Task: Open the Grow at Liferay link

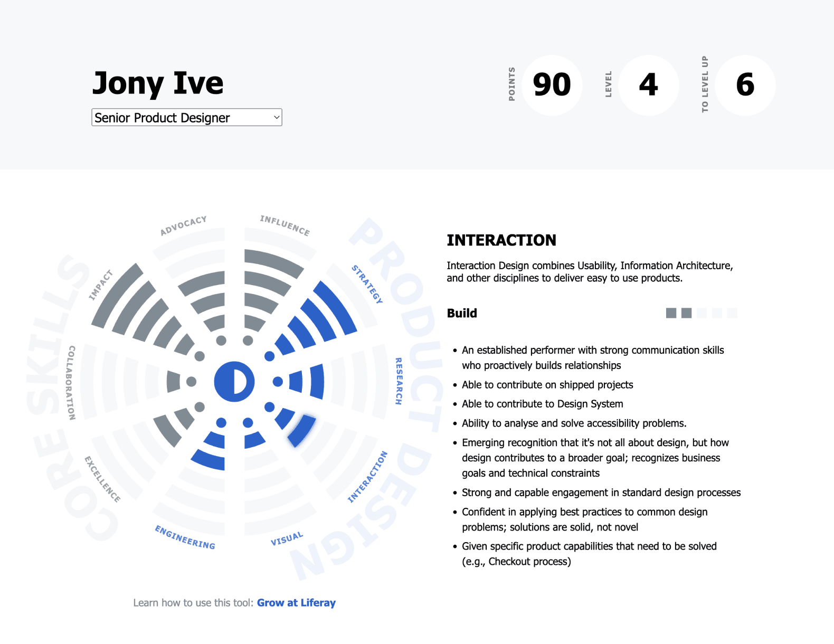Action: [x=296, y=603]
